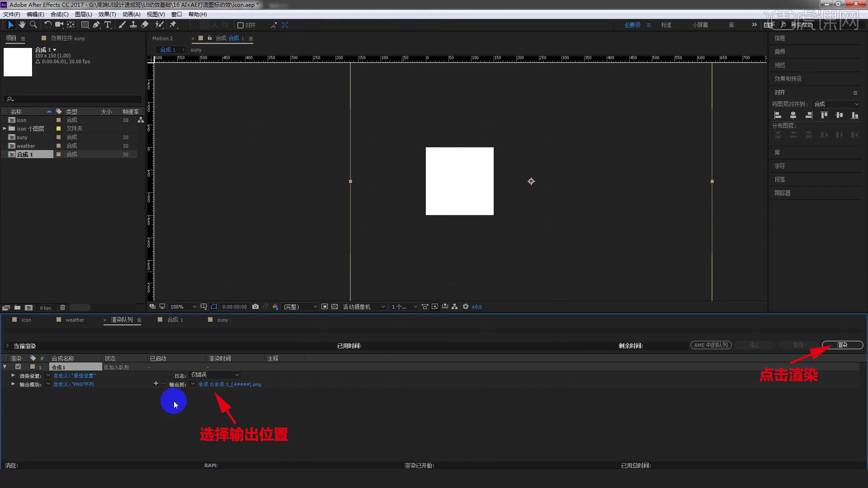Switch to the weather timeline tab
The height and width of the screenshot is (488, 868).
tap(75, 320)
